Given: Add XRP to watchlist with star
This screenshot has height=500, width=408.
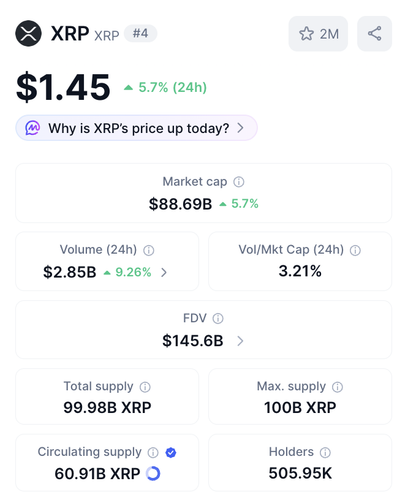Looking at the screenshot, I should click(x=318, y=34).
